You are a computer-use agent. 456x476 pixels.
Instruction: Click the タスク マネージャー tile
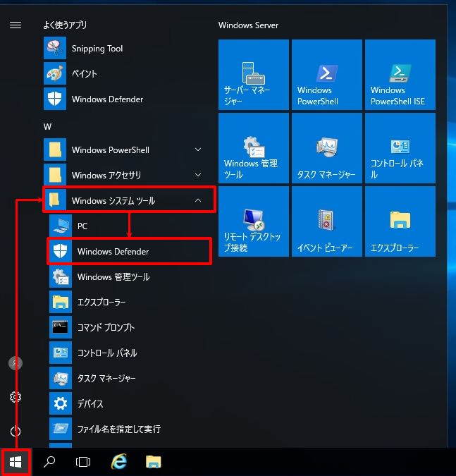(327, 148)
